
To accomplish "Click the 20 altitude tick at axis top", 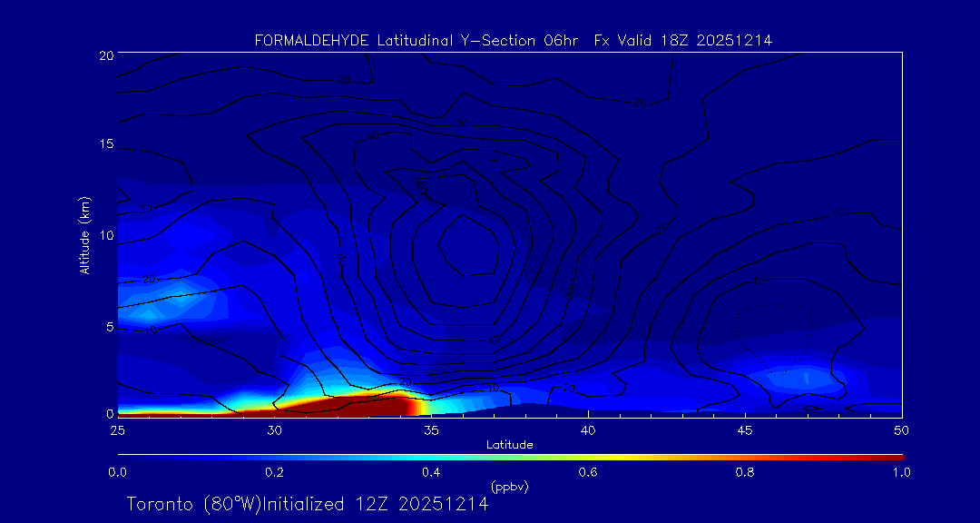I will [104, 54].
